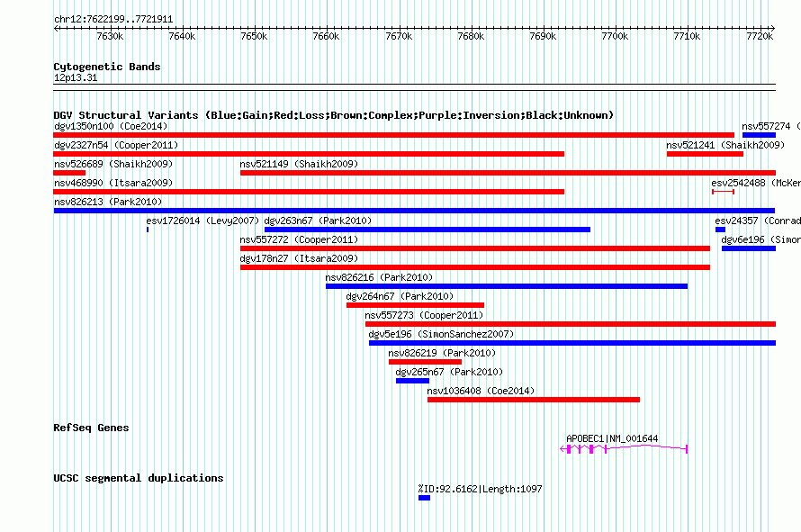Select the 7680k ruler mark
Screen dimensions: 801x532
pyautogui.click(x=471, y=36)
